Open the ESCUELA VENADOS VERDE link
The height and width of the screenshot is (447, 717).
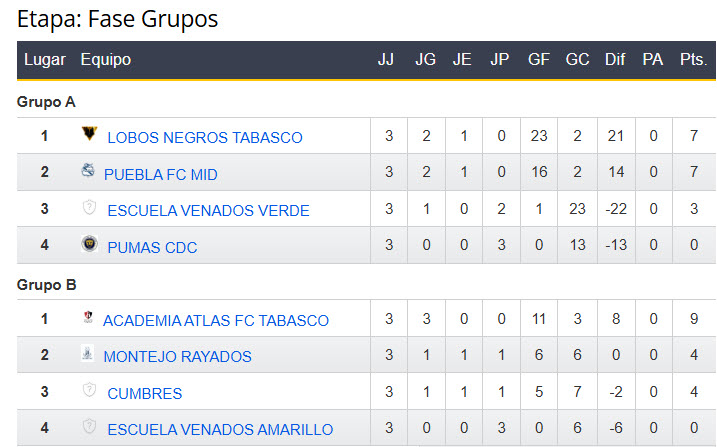208,211
